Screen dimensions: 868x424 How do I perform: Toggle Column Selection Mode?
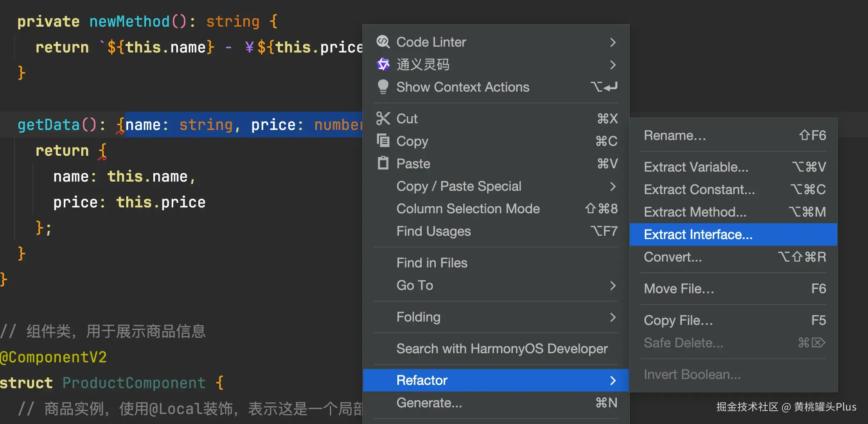[x=468, y=209]
